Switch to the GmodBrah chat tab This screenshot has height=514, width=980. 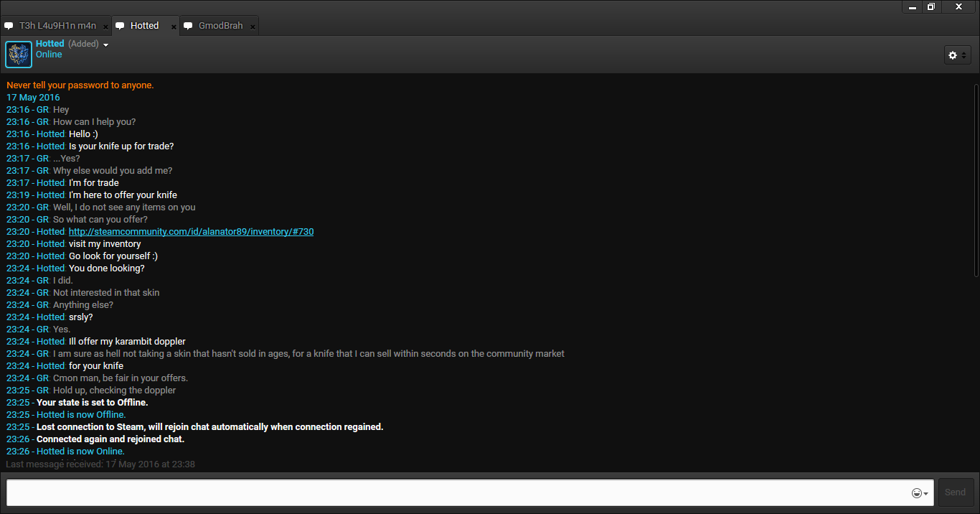[x=220, y=26]
